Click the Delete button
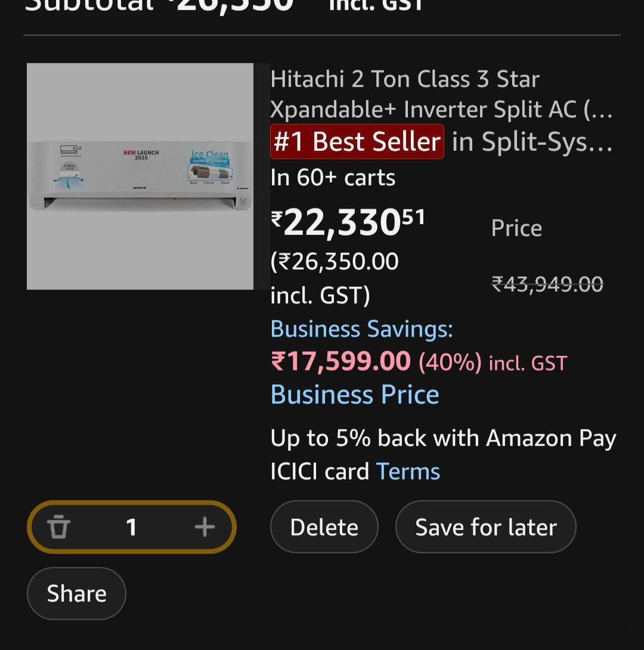The height and width of the screenshot is (650, 644). [x=324, y=527]
